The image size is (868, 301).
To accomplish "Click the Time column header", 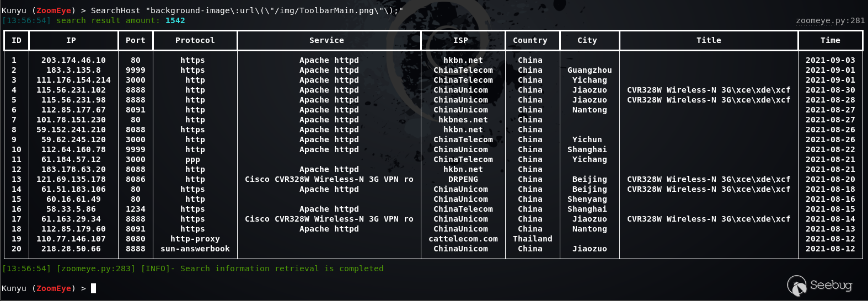I will [831, 40].
